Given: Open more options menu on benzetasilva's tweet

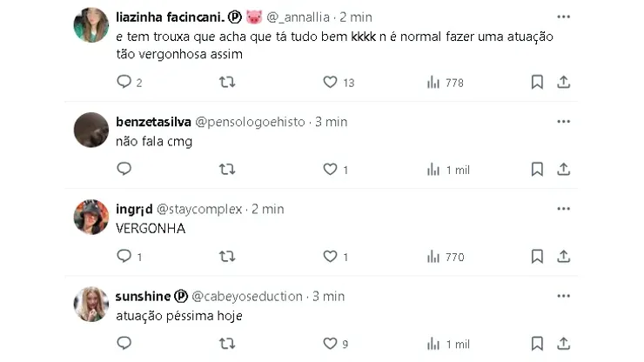Looking at the screenshot, I should point(563,122).
